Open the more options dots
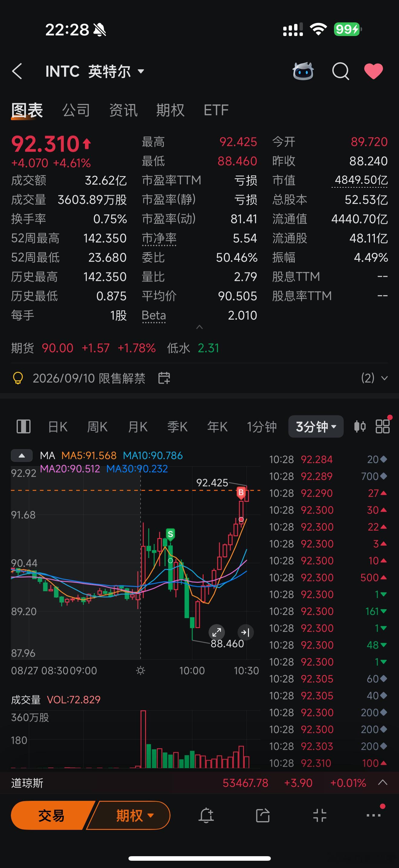 pyautogui.click(x=373, y=815)
